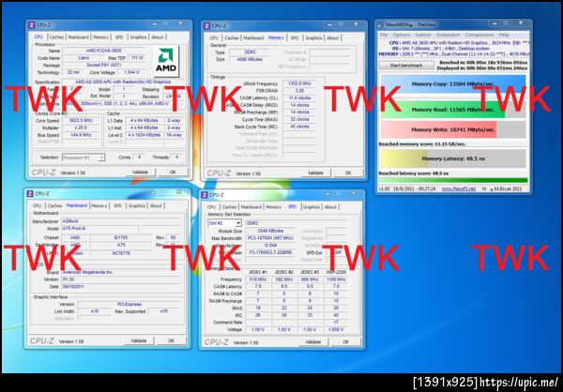Click Validate in the CPU-Z Memory window
Screen dimensions: 563x392
point(315,173)
